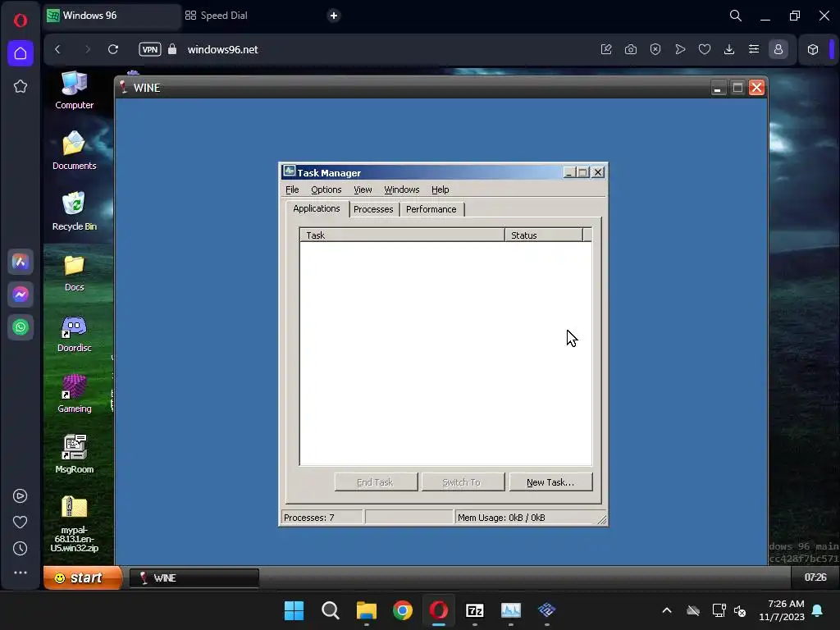The width and height of the screenshot is (840, 630).
Task: Open the Computer desktop icon
Action: pos(74,90)
